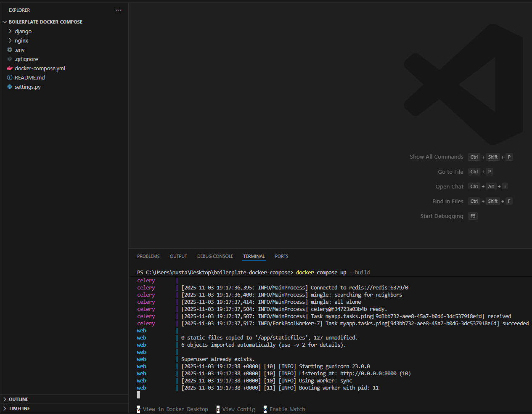Click the 'v' icon before View in Docker Desktop
Image resolution: width=532 pixels, height=414 pixels.
coord(138,409)
